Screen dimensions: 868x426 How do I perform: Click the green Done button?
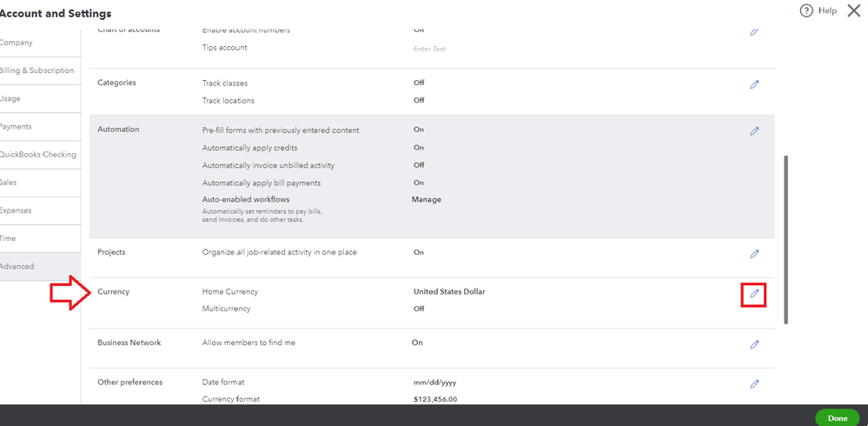(837, 418)
